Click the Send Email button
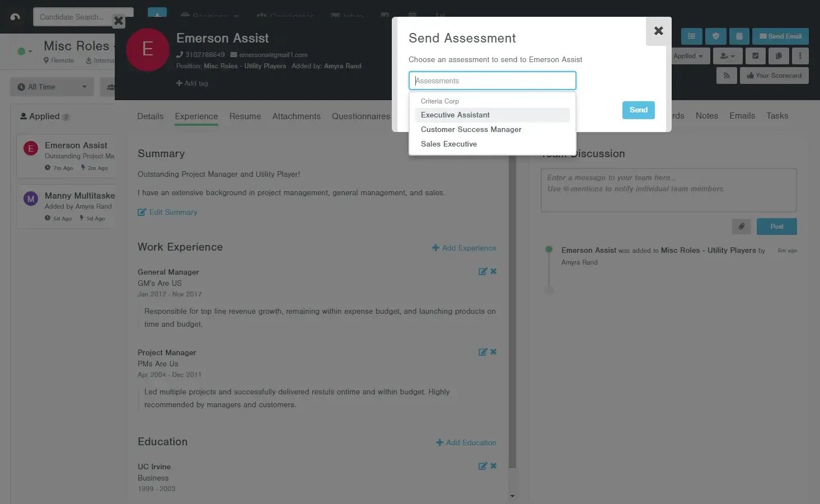This screenshot has height=504, width=820. (780, 36)
